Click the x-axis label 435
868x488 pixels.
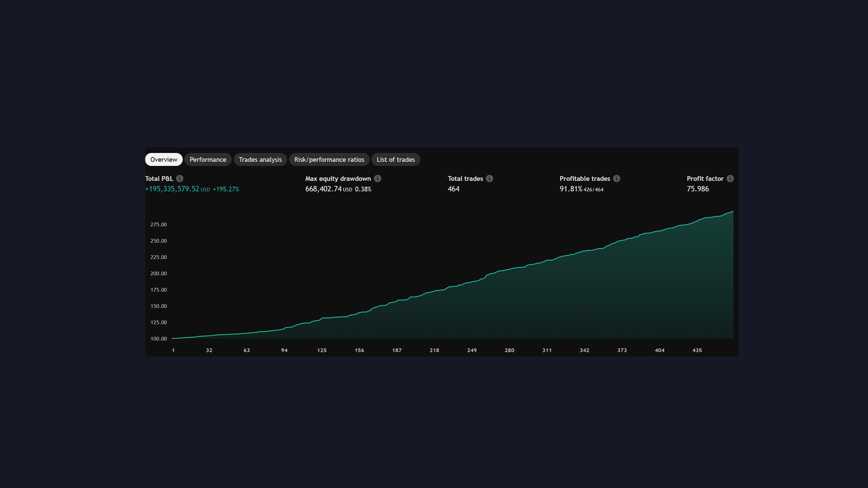[697, 350]
